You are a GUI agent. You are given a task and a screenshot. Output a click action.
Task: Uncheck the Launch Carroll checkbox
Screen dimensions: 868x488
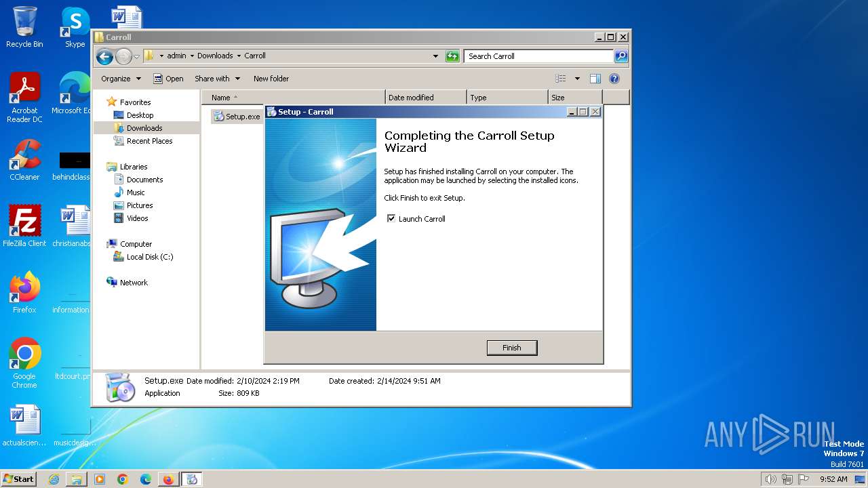coord(391,218)
